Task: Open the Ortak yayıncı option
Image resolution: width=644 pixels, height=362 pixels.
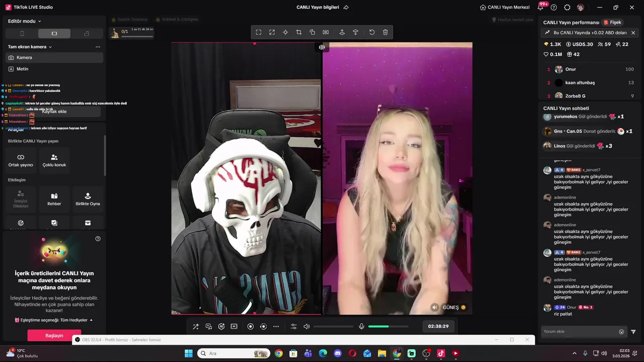Action: pos(21,160)
